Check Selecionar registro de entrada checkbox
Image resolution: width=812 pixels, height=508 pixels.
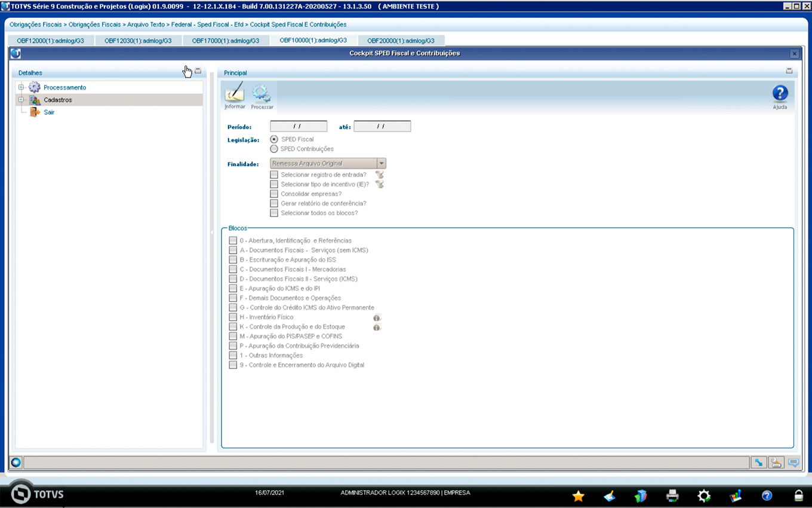(x=274, y=175)
